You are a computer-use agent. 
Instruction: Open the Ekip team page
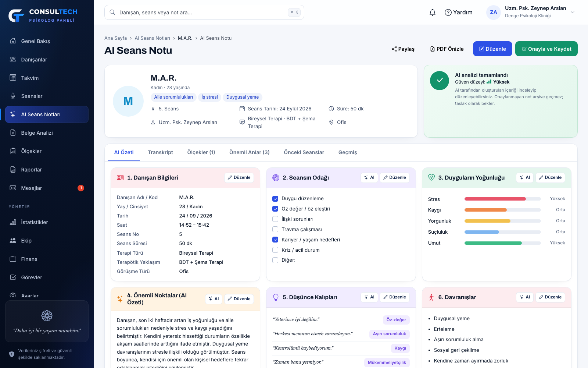pos(47,241)
